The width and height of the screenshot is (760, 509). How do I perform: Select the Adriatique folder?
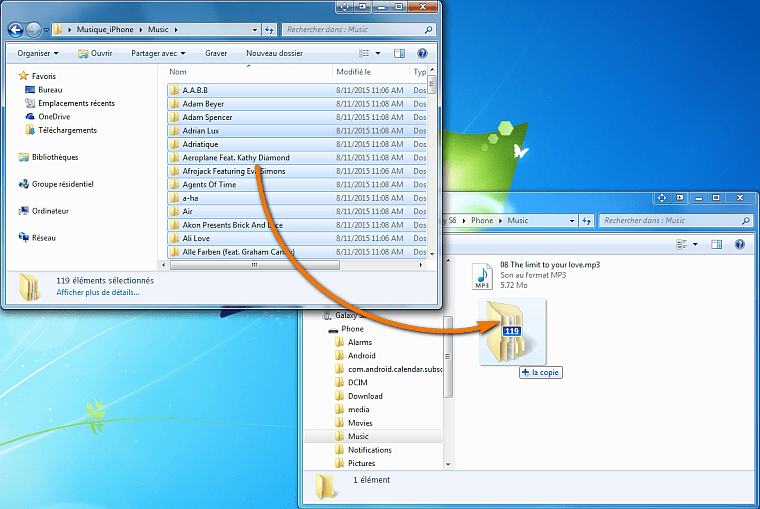[297, 144]
